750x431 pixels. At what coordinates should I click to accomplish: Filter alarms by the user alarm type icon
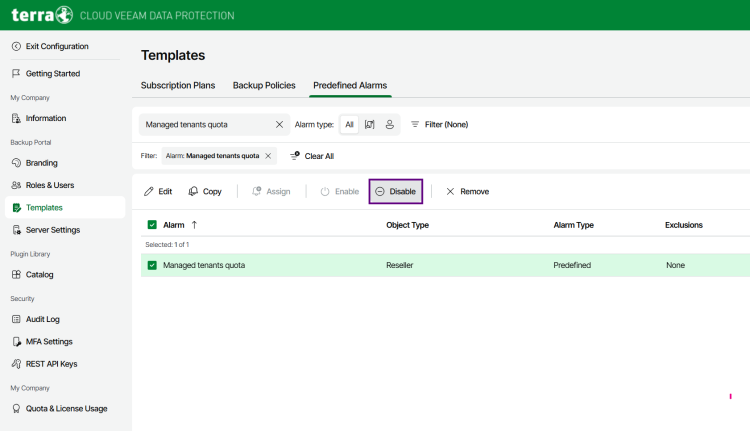tap(389, 125)
